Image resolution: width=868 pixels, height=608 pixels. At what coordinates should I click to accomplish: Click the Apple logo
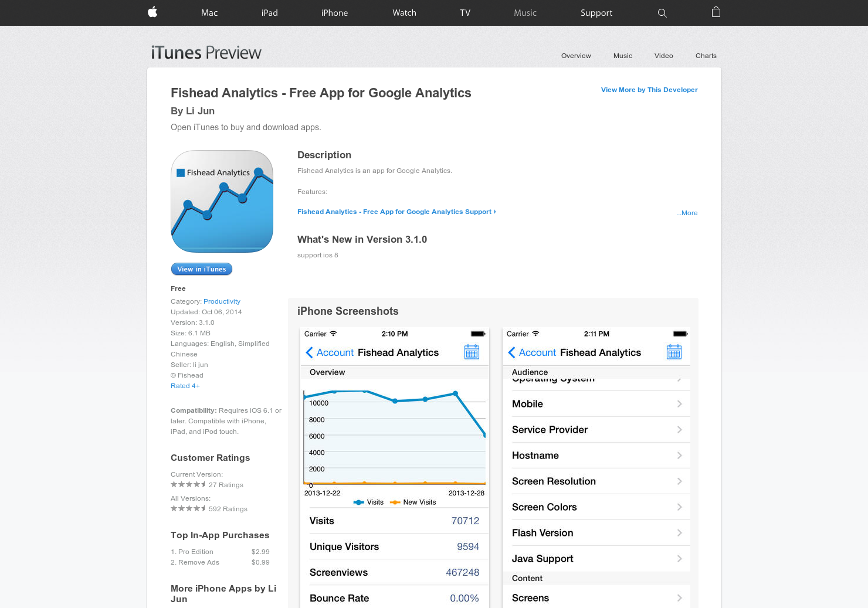click(x=152, y=12)
